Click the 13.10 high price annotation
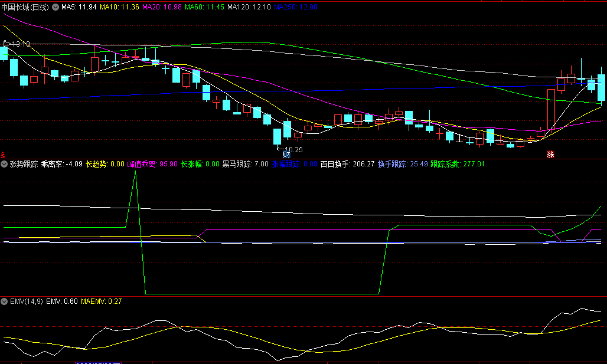607x364 pixels. click(21, 44)
